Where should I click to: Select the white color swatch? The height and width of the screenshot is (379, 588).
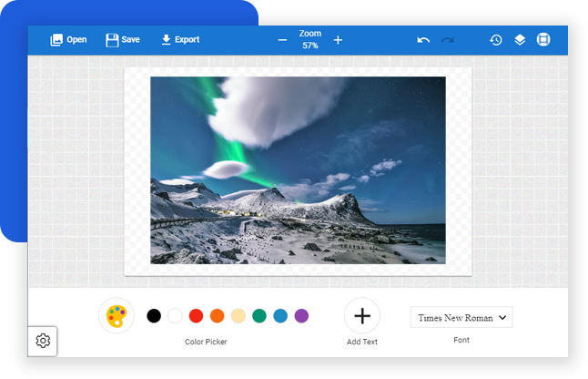point(175,316)
